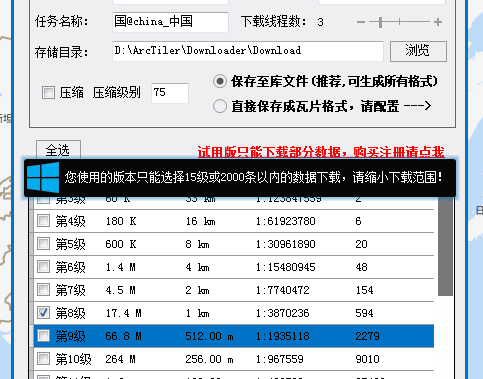This screenshot has width=483, height=379.
Task: Click scale value 1:1935118
Action: click(283, 336)
